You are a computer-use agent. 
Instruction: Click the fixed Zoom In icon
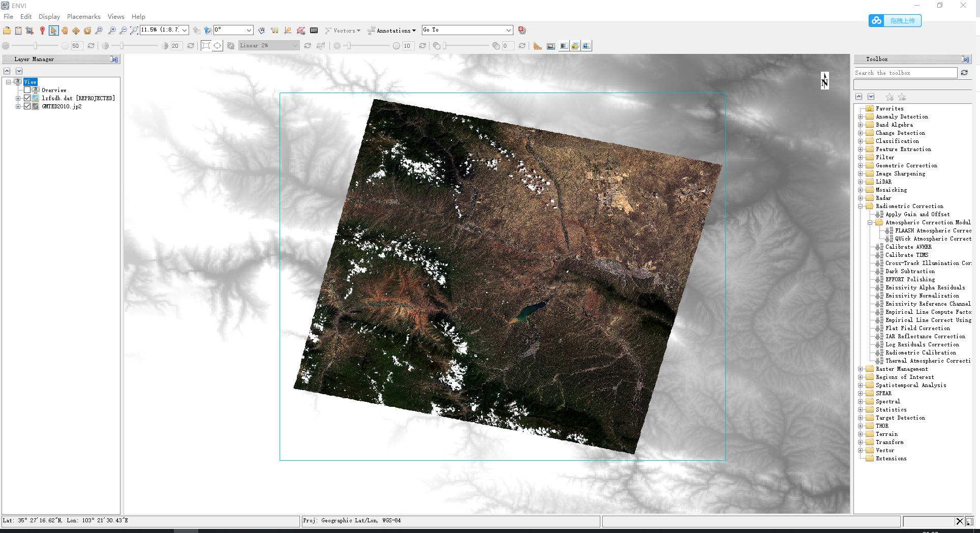112,31
